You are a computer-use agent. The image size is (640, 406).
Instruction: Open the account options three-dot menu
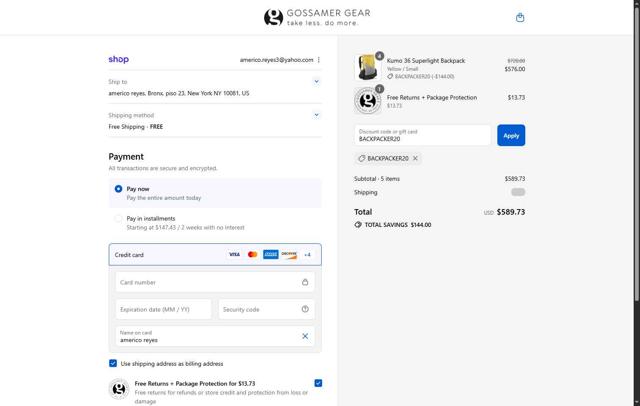pyautogui.click(x=318, y=60)
